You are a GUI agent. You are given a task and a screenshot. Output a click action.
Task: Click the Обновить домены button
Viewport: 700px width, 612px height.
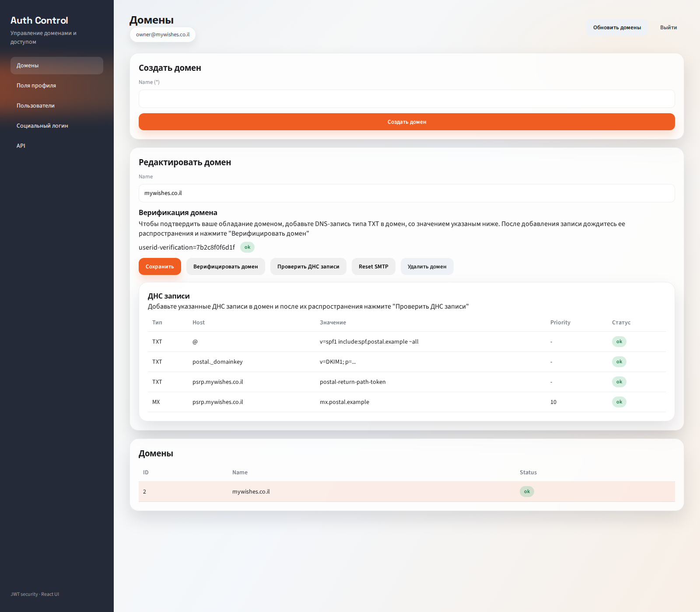pos(617,28)
